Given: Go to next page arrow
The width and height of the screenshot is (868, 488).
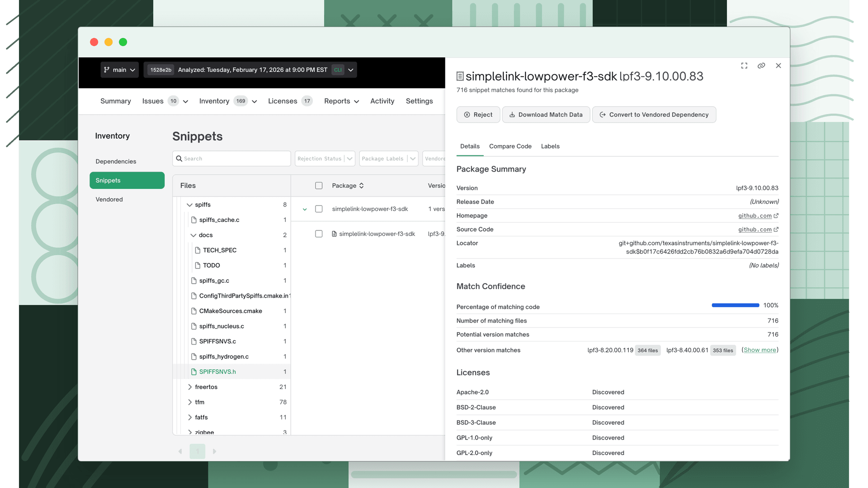Looking at the screenshot, I should click(x=214, y=451).
